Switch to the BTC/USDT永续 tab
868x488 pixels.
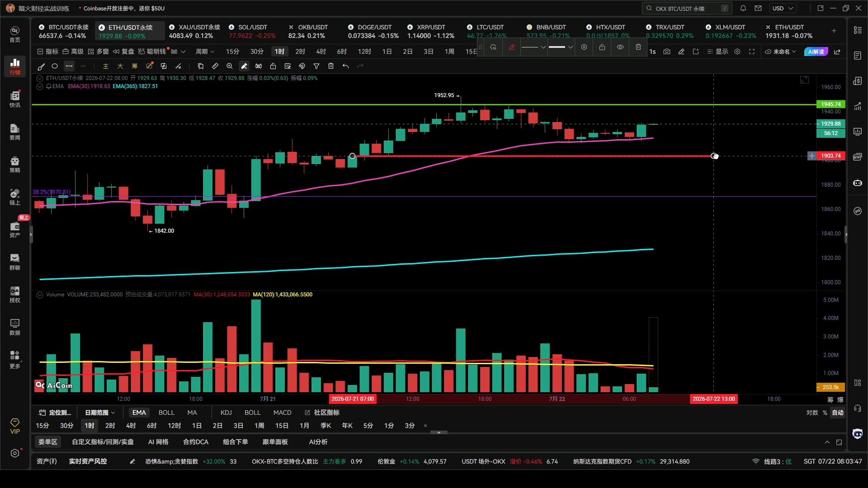point(64,31)
